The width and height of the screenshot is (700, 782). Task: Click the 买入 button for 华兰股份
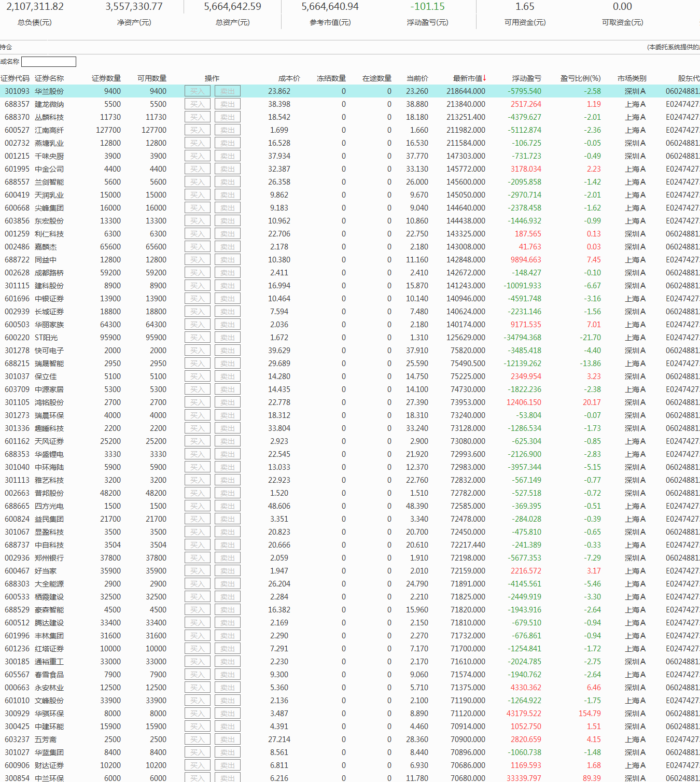point(198,91)
